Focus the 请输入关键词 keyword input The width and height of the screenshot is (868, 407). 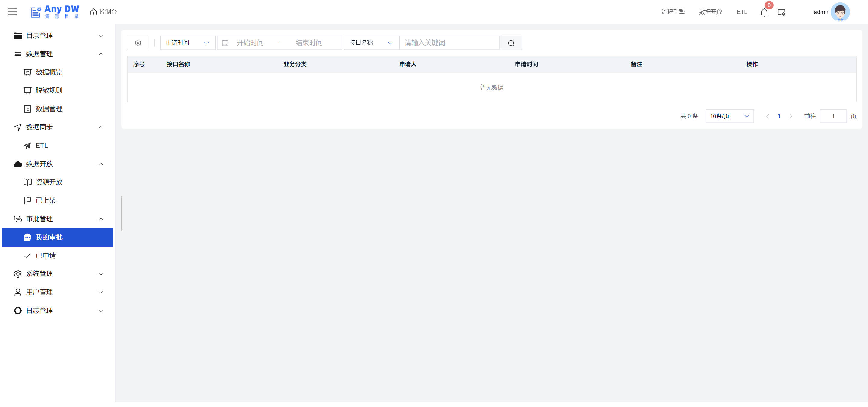coord(449,43)
